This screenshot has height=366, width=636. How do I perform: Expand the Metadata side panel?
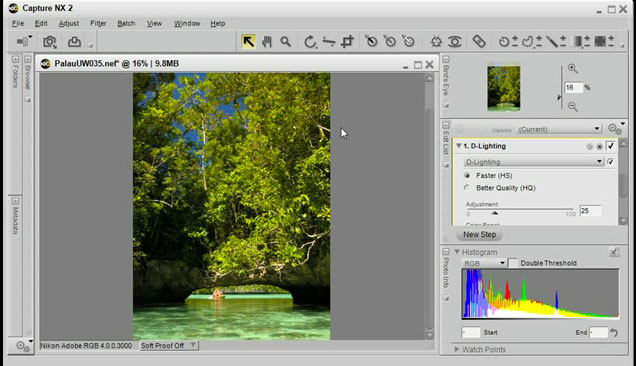coord(15,201)
